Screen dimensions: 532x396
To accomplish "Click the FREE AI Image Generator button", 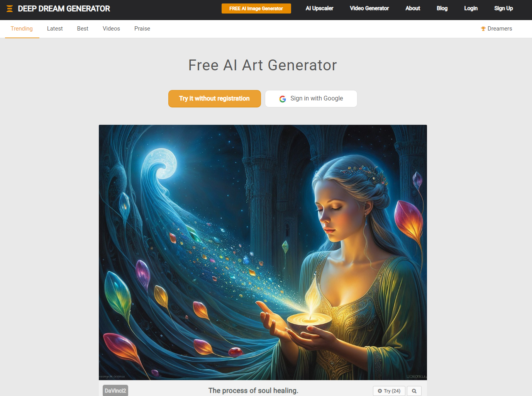I will (x=256, y=8).
